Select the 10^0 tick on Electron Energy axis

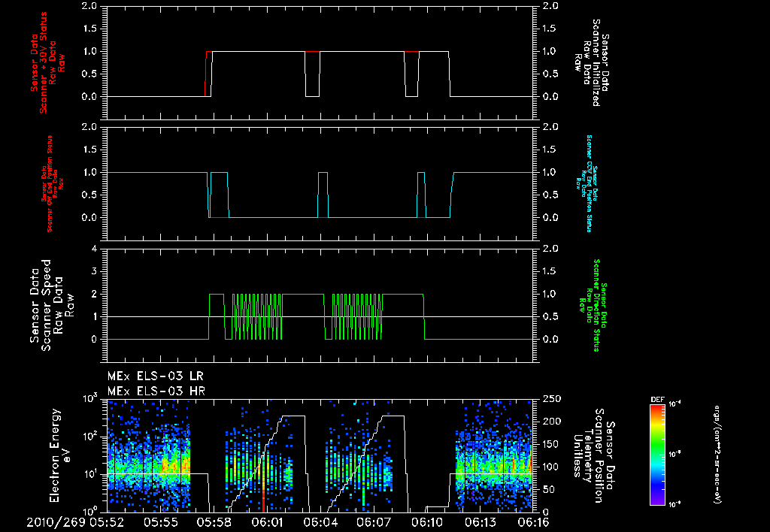pyautogui.click(x=90, y=512)
